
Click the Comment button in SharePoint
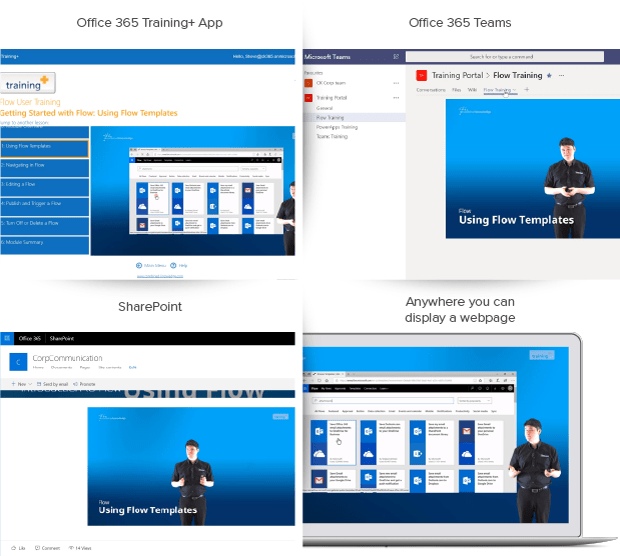pyautogui.click(x=47, y=548)
